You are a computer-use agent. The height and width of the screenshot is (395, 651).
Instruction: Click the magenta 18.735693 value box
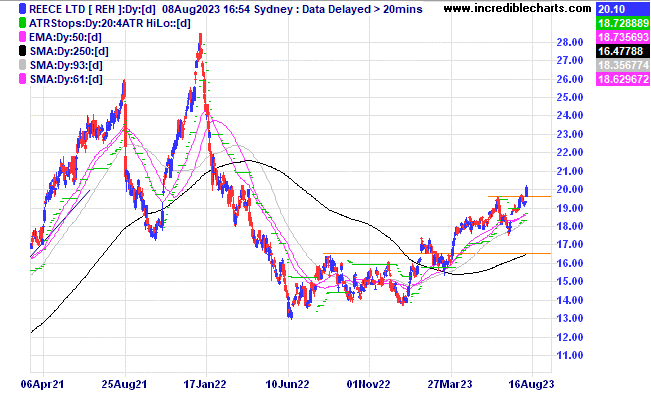click(x=622, y=37)
